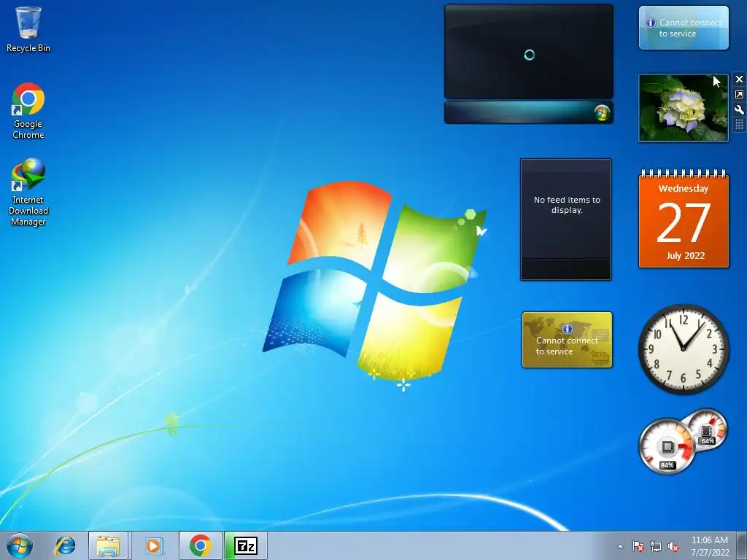The height and width of the screenshot is (560, 747).
Task: Click the network status tray icon
Action: point(656,546)
